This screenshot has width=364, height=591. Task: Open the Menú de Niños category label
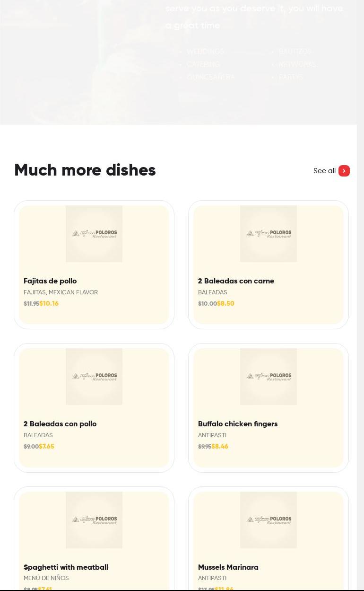point(46,578)
